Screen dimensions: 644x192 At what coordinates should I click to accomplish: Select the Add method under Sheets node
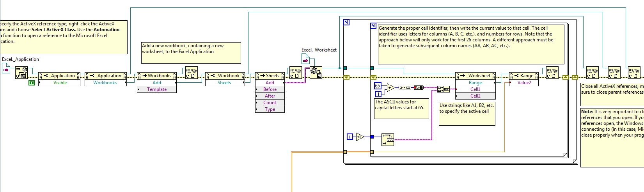click(x=270, y=83)
